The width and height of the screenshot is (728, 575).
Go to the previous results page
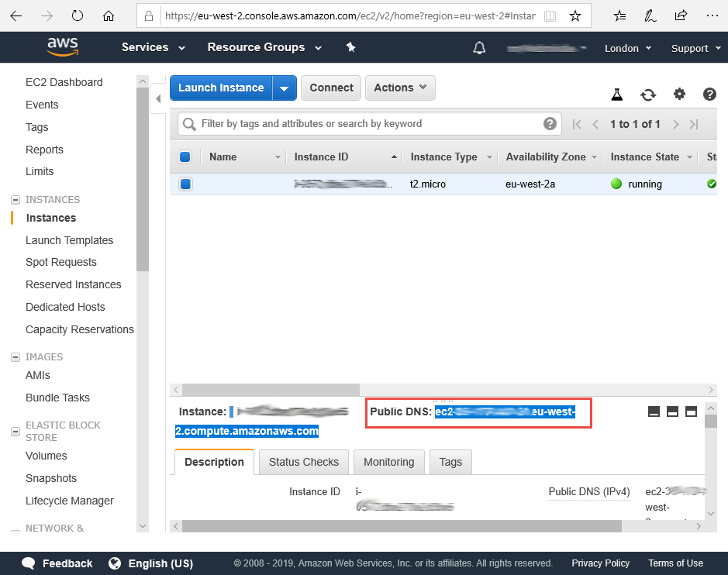point(595,124)
